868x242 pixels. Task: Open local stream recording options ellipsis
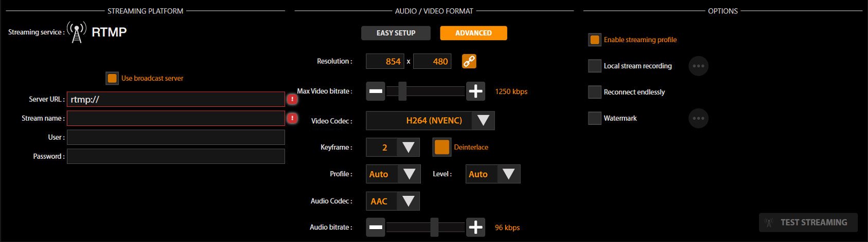click(x=698, y=66)
